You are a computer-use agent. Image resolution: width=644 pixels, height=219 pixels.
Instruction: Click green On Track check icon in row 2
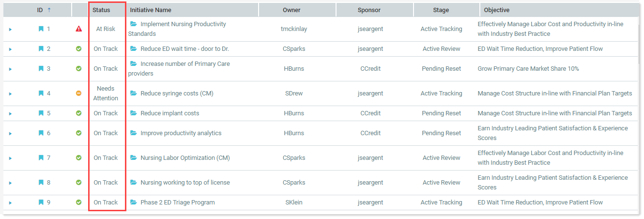(79, 49)
